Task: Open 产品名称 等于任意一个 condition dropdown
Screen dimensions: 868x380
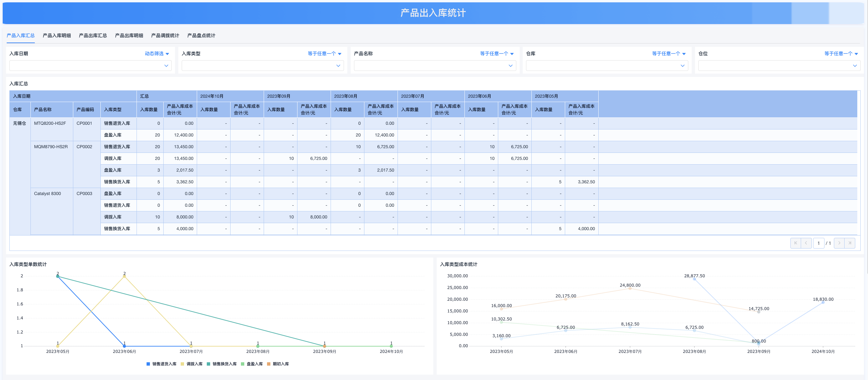Action: (497, 54)
